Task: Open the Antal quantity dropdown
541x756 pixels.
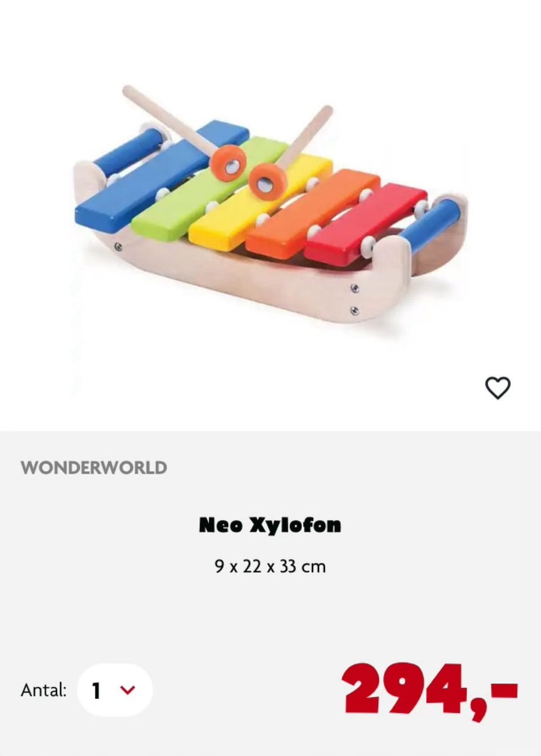Action: pos(114,690)
